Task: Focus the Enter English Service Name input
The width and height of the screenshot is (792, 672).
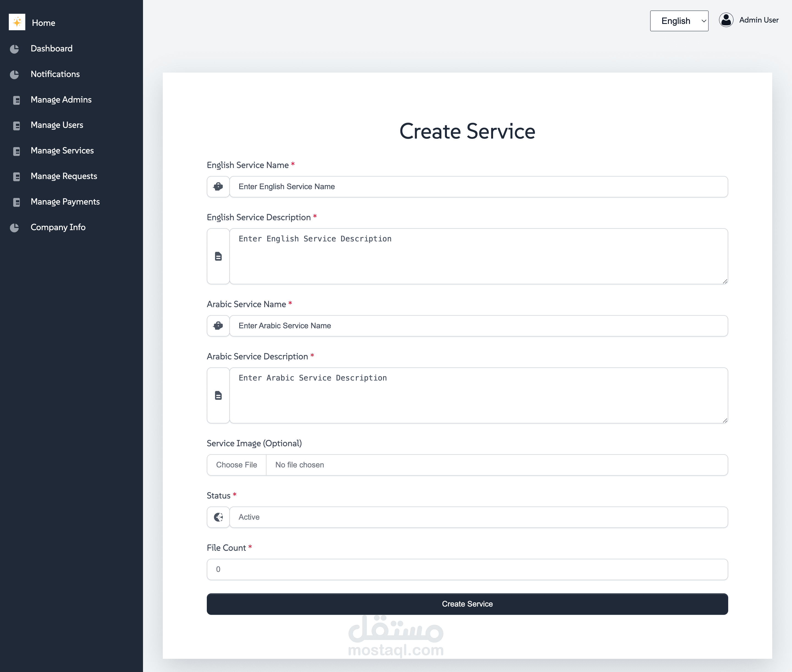Action: (478, 187)
